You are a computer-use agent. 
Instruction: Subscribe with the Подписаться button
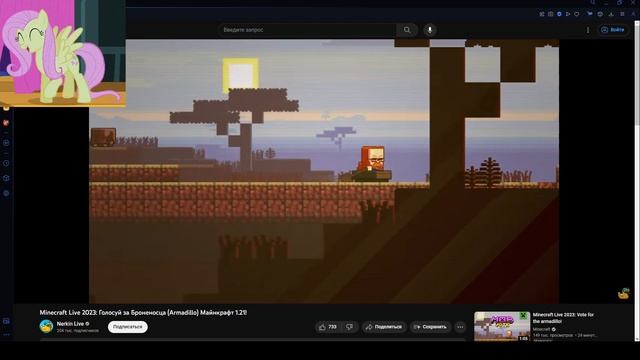[127, 327]
